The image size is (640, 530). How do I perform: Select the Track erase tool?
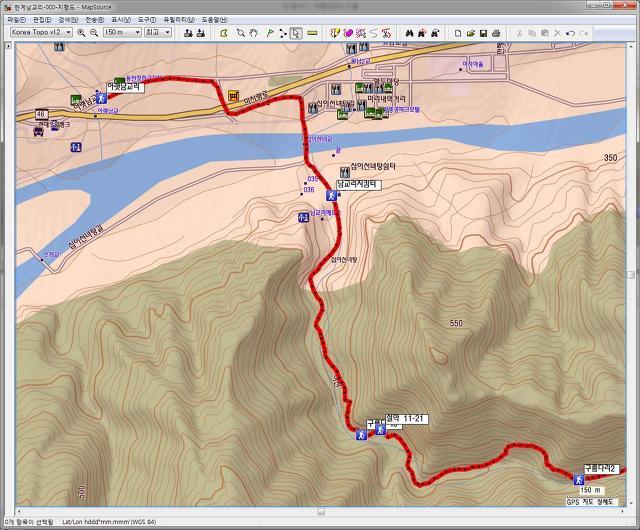(348, 33)
